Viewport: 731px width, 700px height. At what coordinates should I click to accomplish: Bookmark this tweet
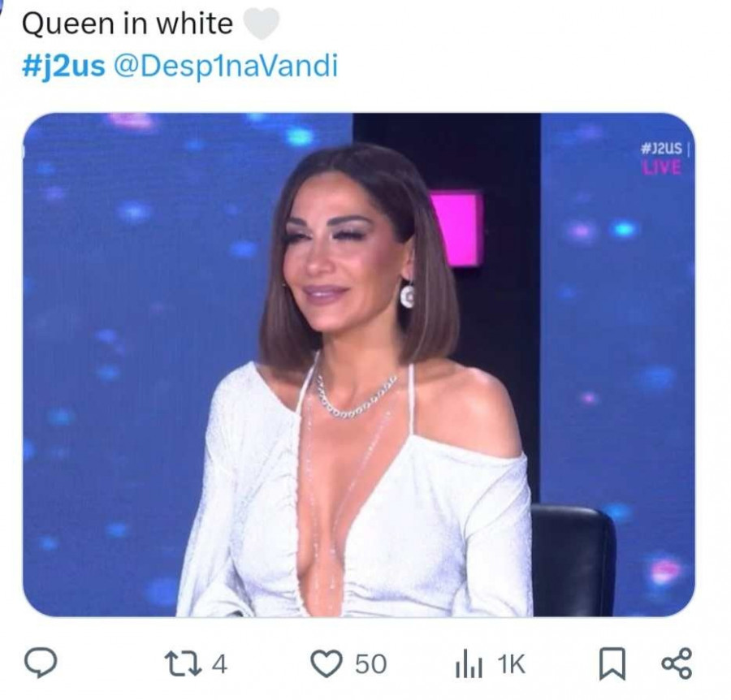click(x=612, y=663)
